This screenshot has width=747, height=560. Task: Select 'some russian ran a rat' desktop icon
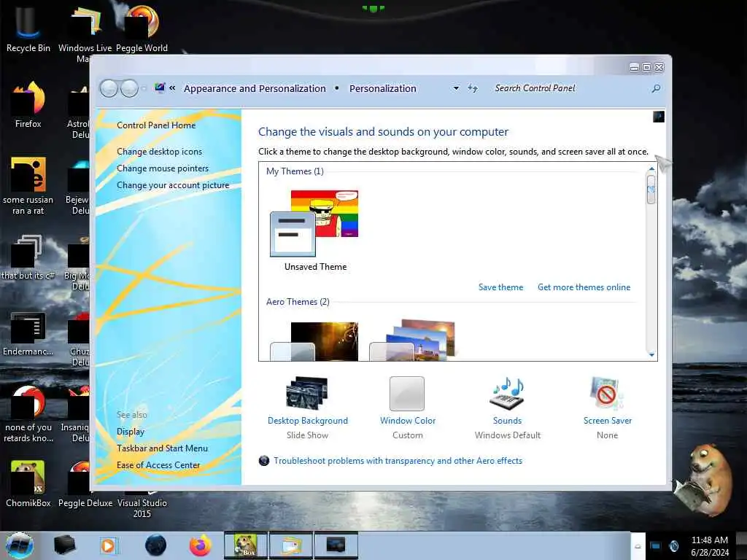[28, 186]
